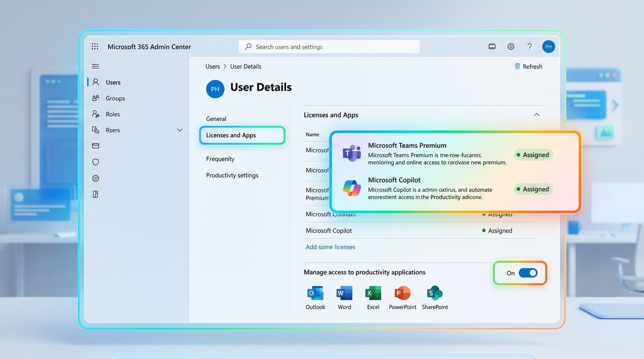Click Add some licenses link

[330, 247]
